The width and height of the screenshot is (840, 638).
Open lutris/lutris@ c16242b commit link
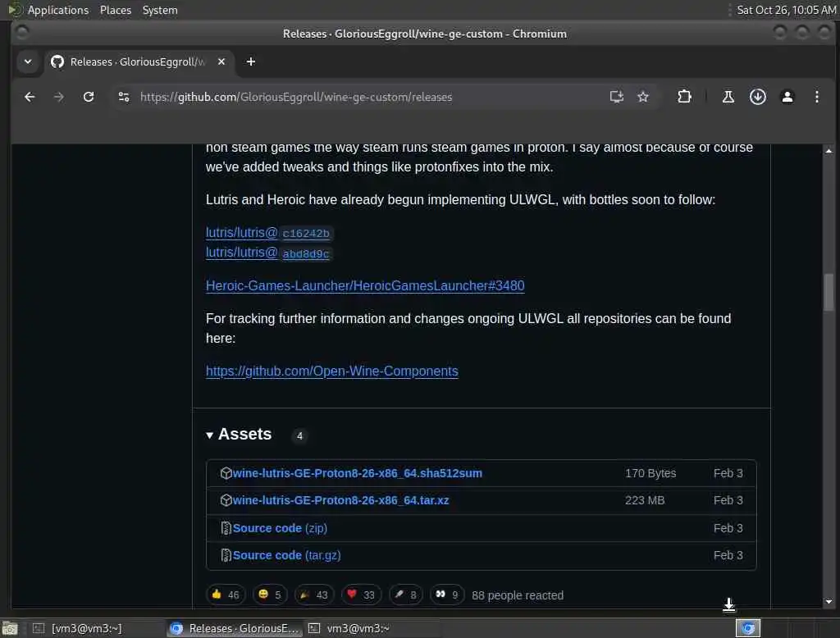point(269,233)
